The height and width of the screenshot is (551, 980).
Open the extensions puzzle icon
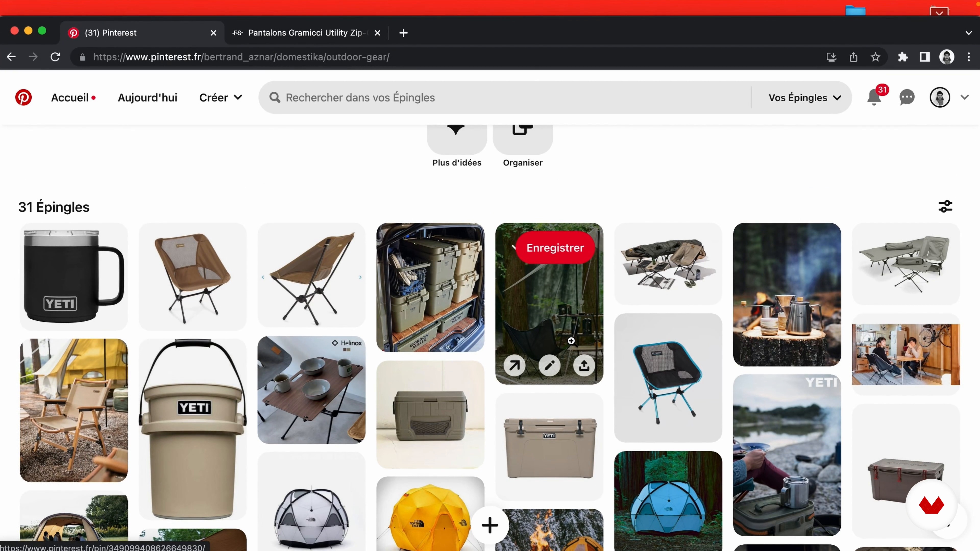[903, 57]
